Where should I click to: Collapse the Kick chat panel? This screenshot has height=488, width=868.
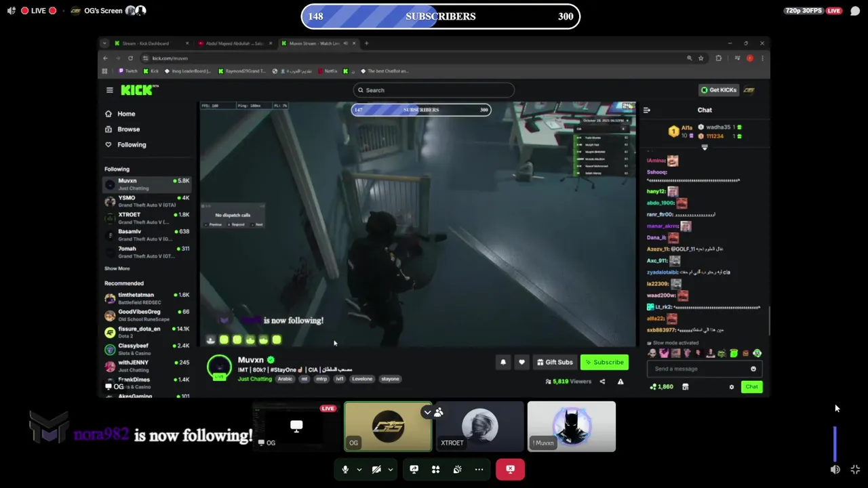pos(647,110)
